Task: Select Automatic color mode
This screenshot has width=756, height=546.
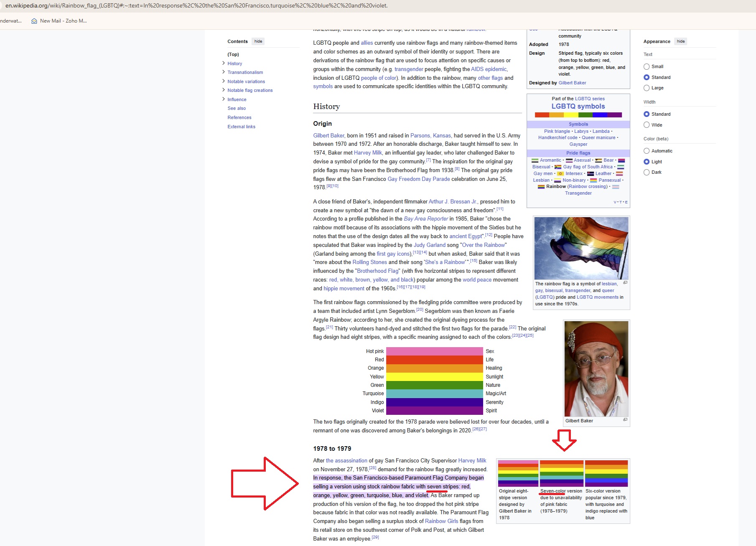Action: tap(647, 151)
